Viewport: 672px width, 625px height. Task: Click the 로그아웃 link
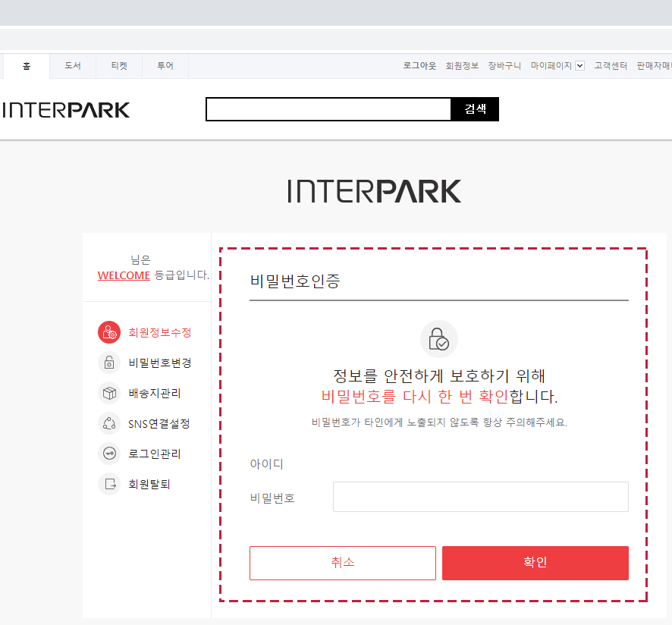tap(419, 65)
